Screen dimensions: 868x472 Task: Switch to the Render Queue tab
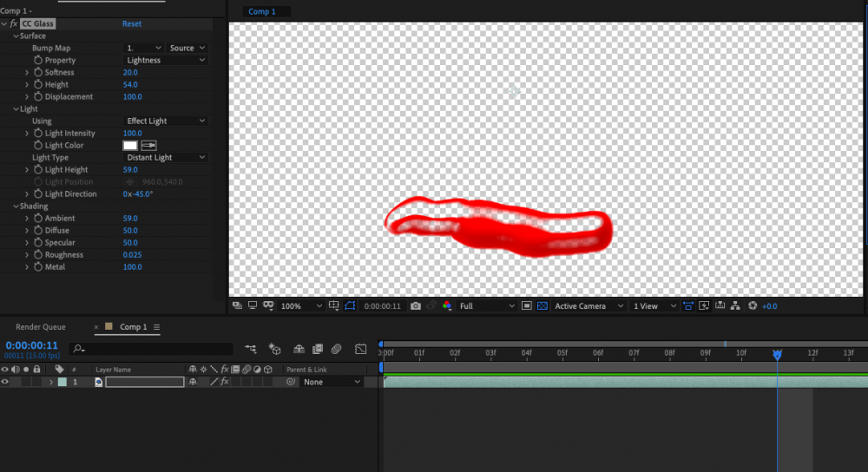[40, 327]
